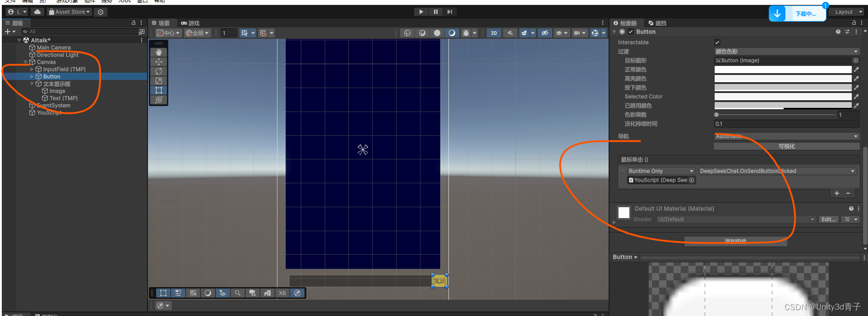Click the Visualize navigation button

coord(787,146)
